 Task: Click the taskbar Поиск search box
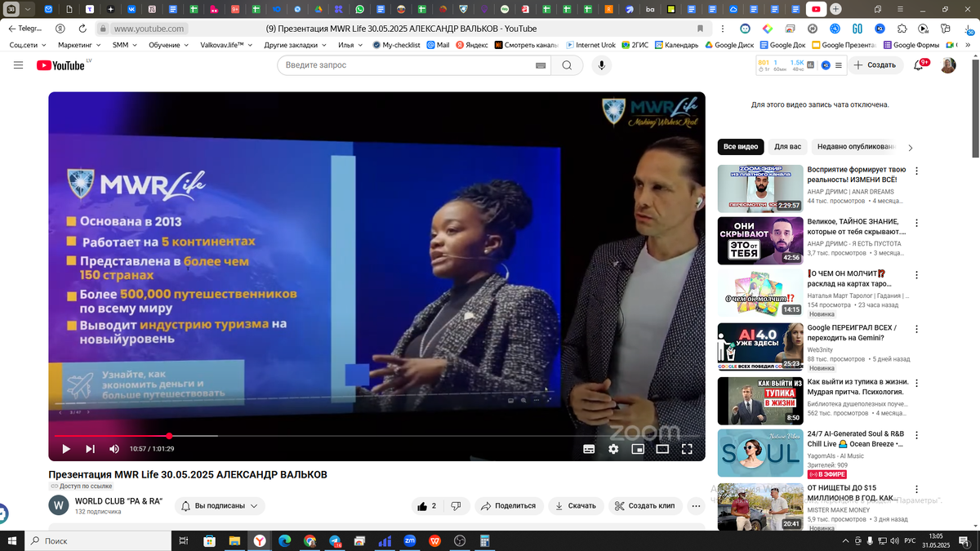coord(96,540)
